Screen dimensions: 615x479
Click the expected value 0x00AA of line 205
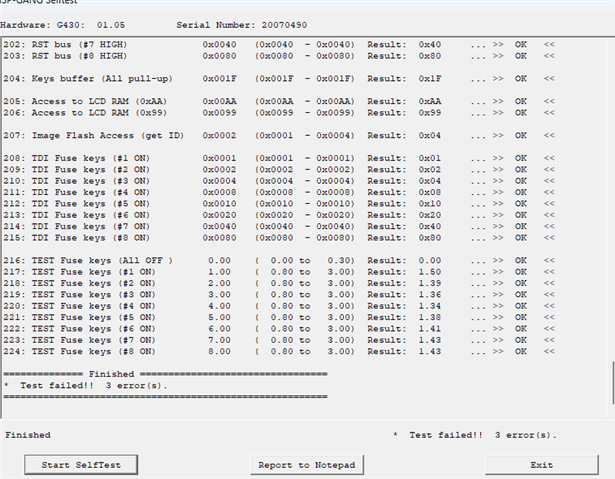[219, 101]
